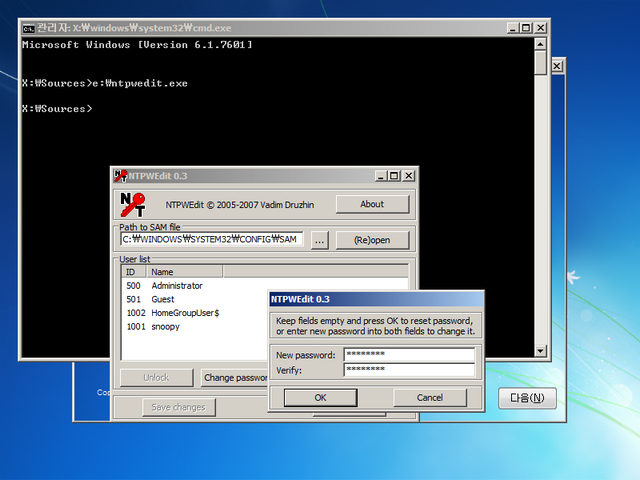The image size is (640, 480).
Task: Select the Guest user row
Action: [x=196, y=299]
